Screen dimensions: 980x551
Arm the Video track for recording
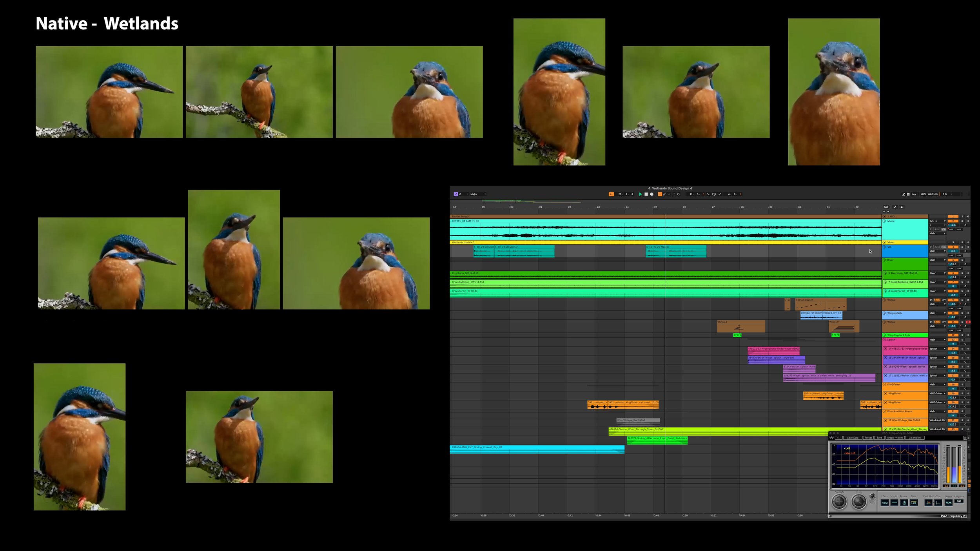[x=968, y=242]
